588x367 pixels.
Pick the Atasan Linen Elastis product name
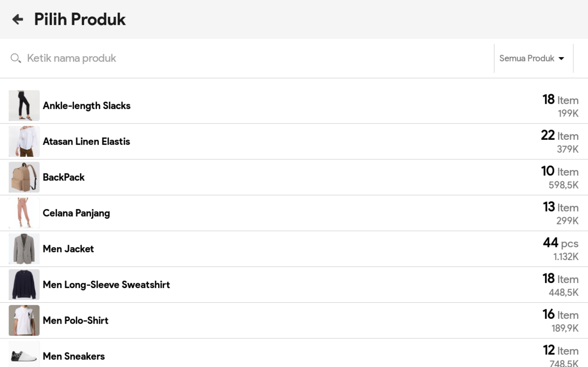pyautogui.click(x=86, y=141)
